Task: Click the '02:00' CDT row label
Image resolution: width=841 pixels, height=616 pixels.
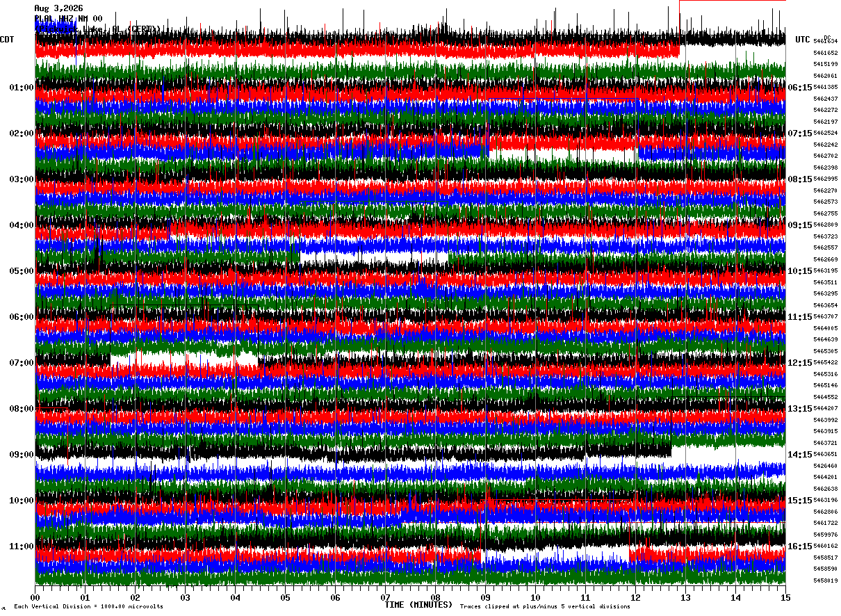Action: pyautogui.click(x=22, y=133)
